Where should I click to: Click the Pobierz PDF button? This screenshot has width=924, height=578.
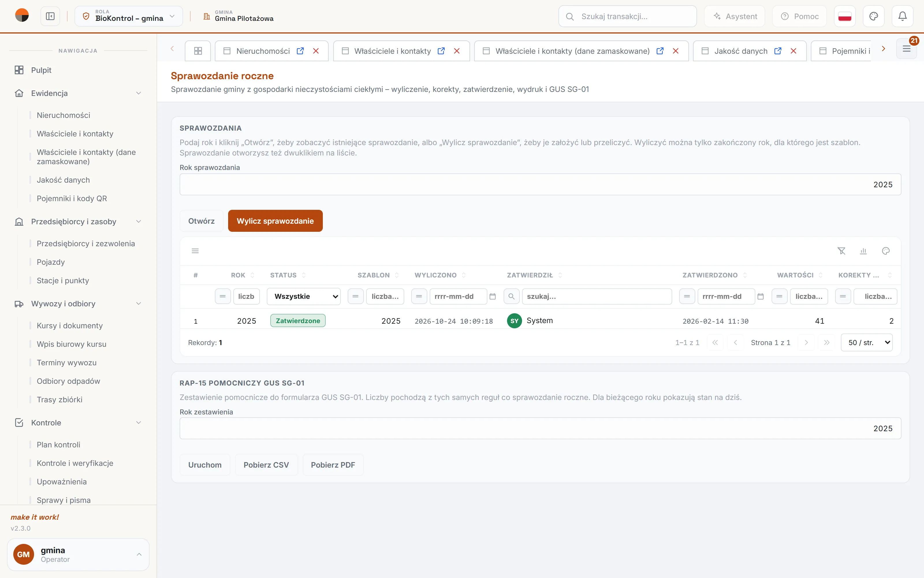(333, 465)
